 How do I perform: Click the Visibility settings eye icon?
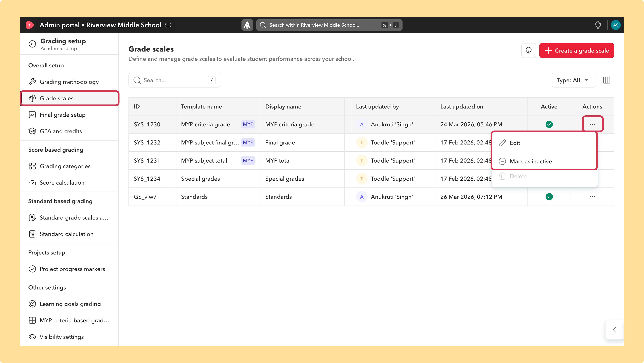(32, 337)
